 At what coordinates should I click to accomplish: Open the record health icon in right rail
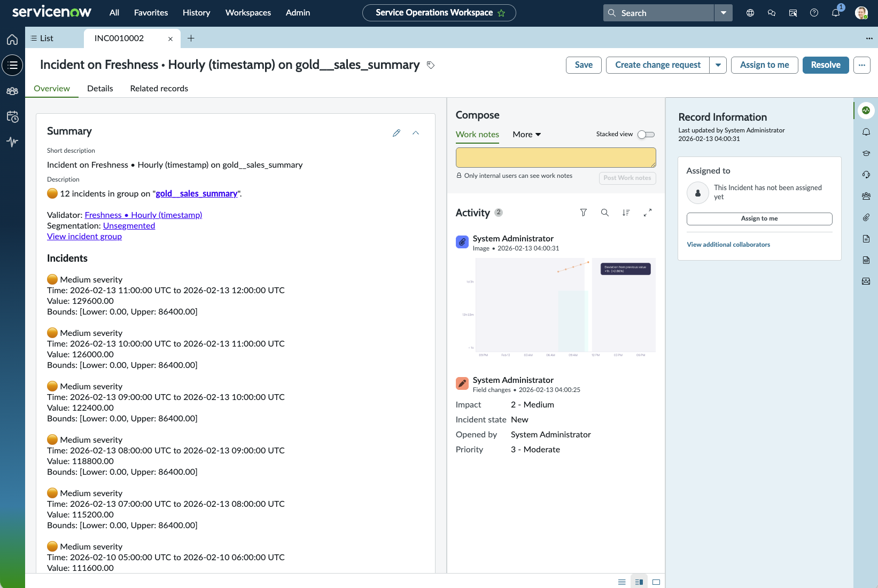pyautogui.click(x=866, y=111)
